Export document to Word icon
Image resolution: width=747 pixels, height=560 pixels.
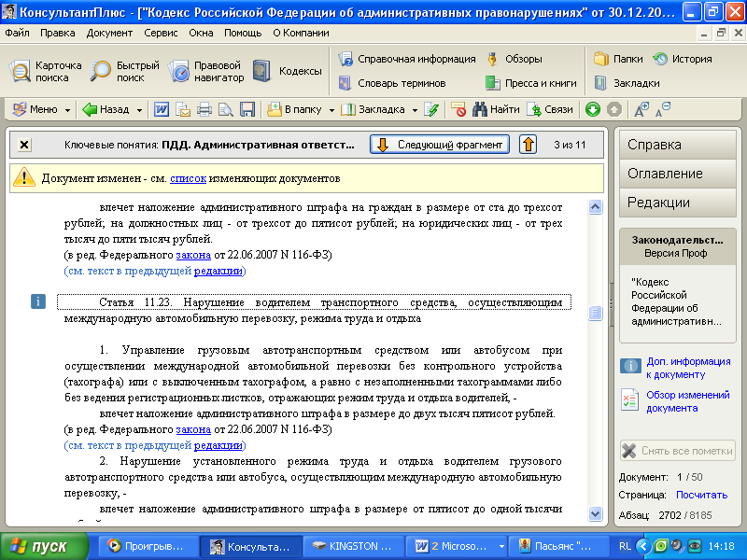(x=161, y=109)
